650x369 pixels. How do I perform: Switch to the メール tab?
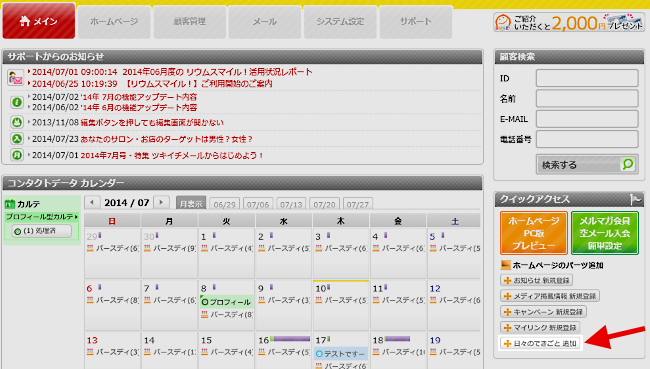click(x=264, y=22)
